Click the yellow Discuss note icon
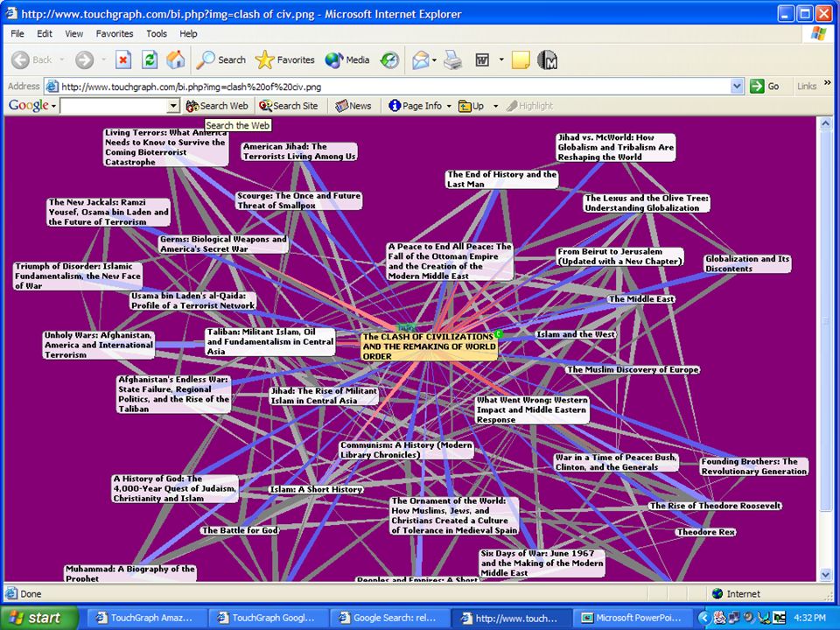 pyautogui.click(x=521, y=60)
